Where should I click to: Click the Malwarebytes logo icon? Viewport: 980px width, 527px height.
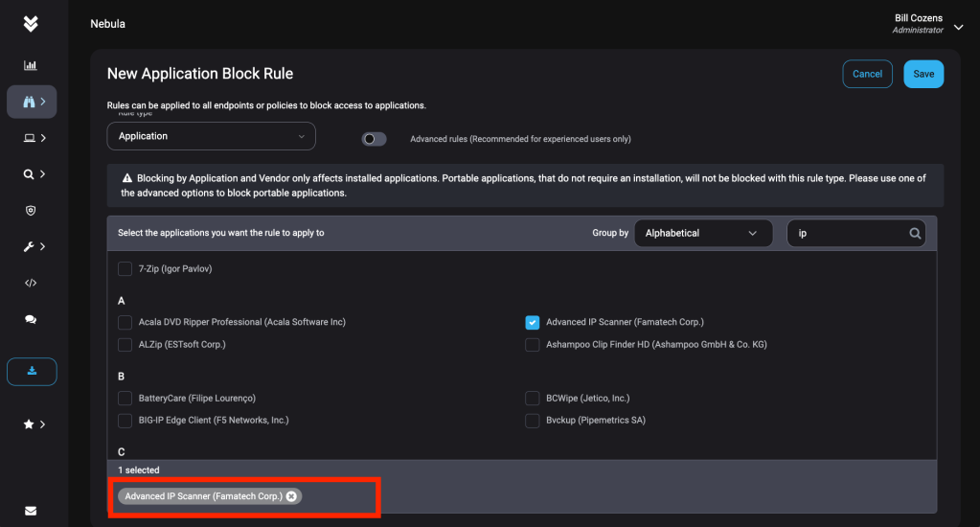click(31, 24)
